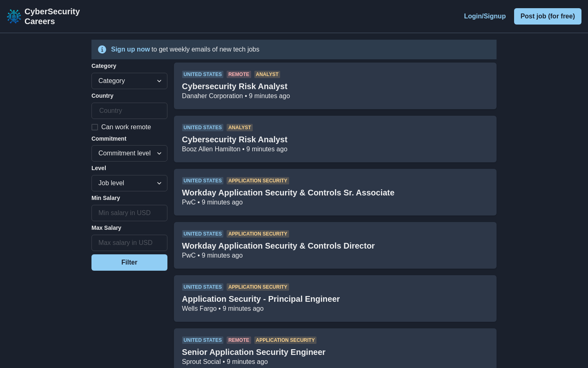This screenshot has height=368, width=588.
Task: Click the Post job (for free) button
Action: 548,16
